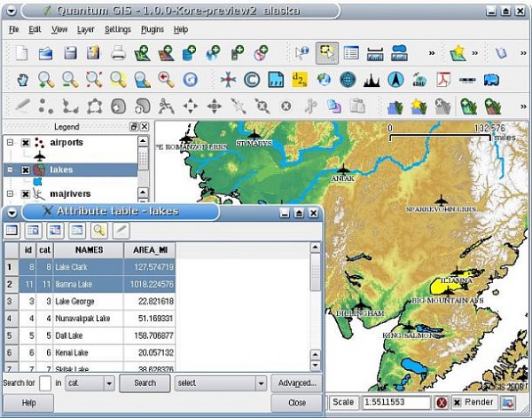Expand the hidden file toolbar items chevron

[x=432, y=53]
